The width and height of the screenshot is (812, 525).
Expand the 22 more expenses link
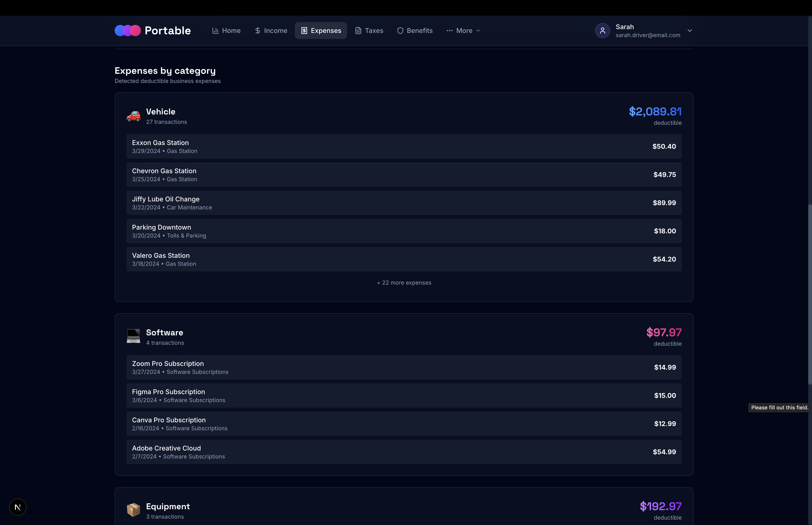[x=404, y=283]
